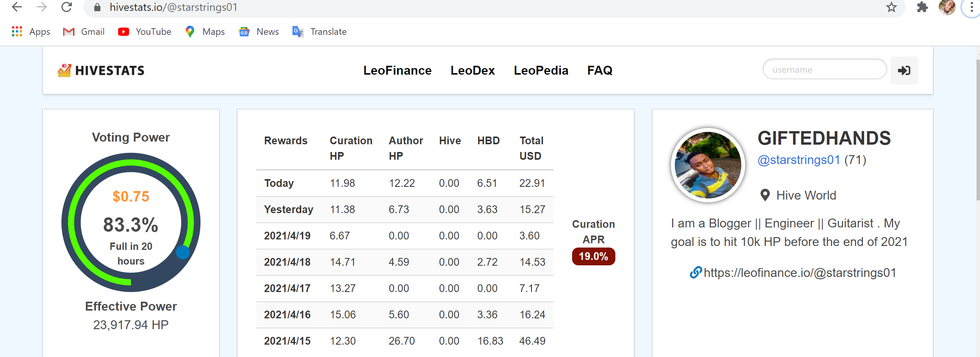This screenshot has width=980, height=357.
Task: Click the login arrow button
Action: coord(904,70)
